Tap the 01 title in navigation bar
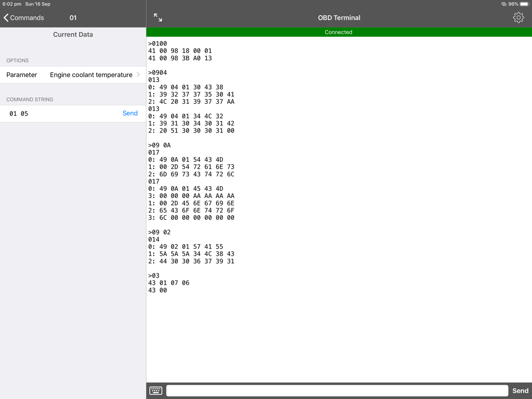Image resolution: width=532 pixels, height=399 pixels. [x=73, y=18]
